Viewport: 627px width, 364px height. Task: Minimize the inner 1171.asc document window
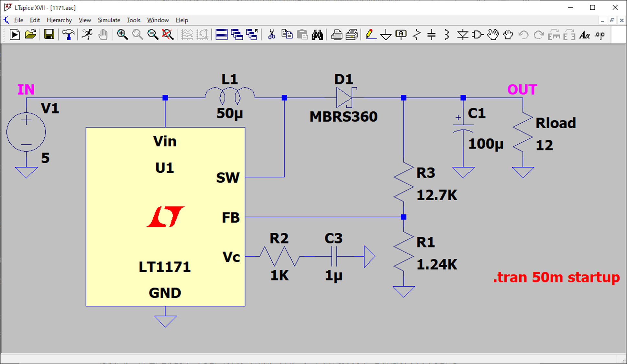[602, 20]
